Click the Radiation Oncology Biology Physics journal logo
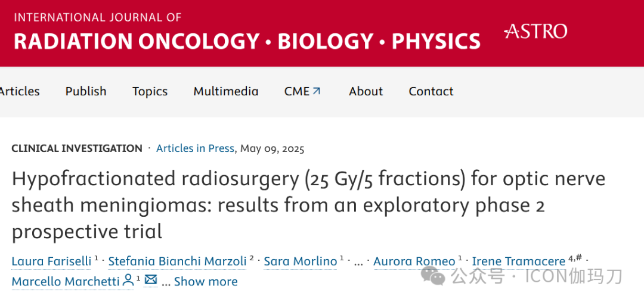This screenshot has width=644, height=302. click(x=247, y=33)
